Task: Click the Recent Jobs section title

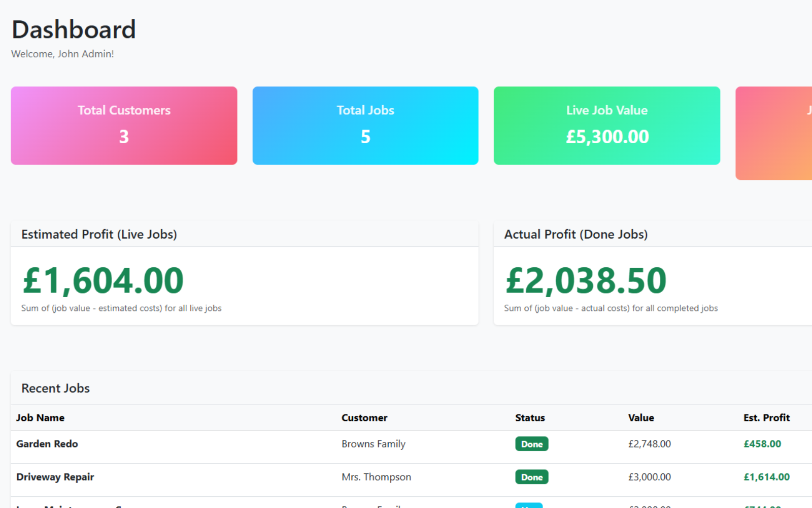Action: (55, 388)
